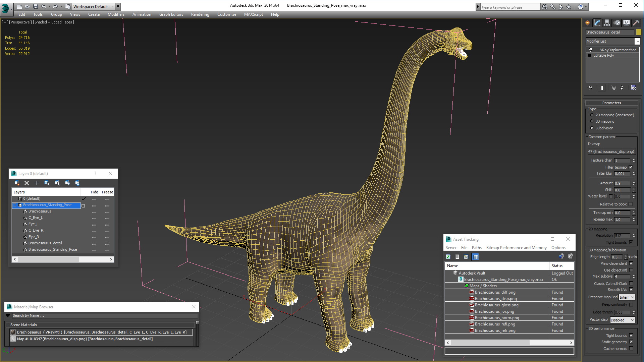
Task: Toggle the Static geometry checkbox
Action: (631, 342)
